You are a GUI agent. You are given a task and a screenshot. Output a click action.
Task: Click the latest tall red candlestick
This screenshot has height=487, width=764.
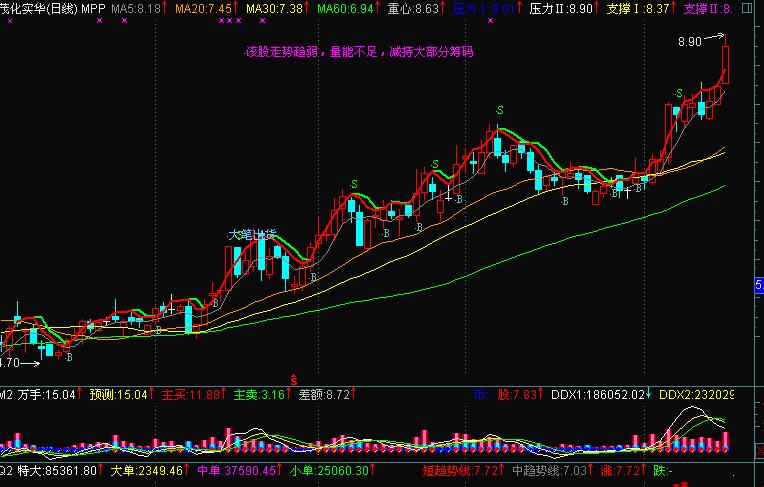726,65
